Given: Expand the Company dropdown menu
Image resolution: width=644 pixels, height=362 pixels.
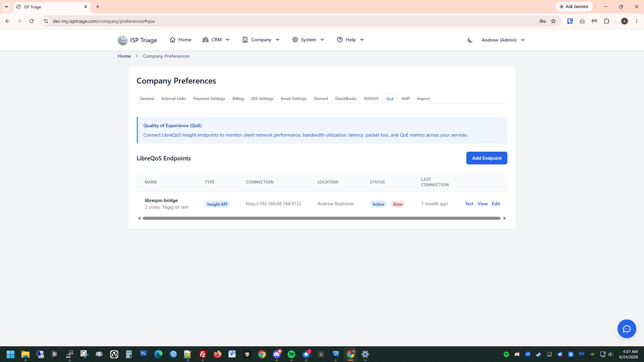Looking at the screenshot, I should 261,40.
